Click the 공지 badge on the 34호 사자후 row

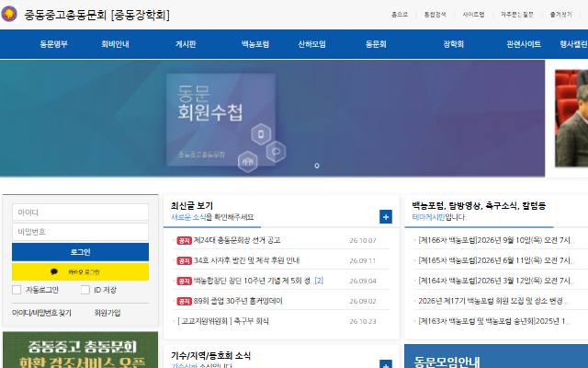[184, 261]
